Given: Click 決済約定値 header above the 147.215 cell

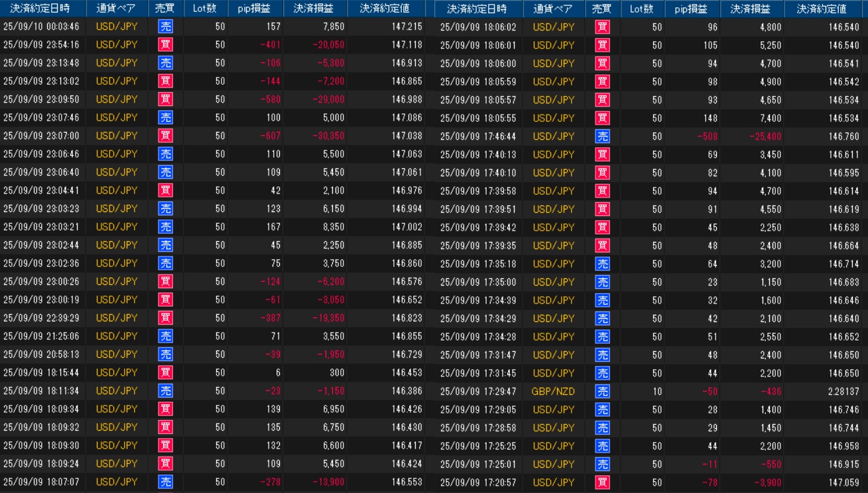Looking at the screenshot, I should 385,9.
